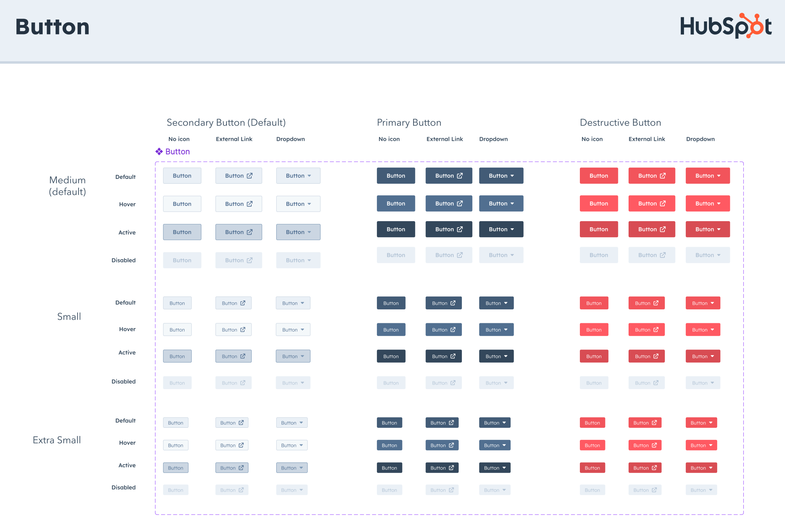Open medium default destructive dropdown button

pyautogui.click(x=708, y=176)
